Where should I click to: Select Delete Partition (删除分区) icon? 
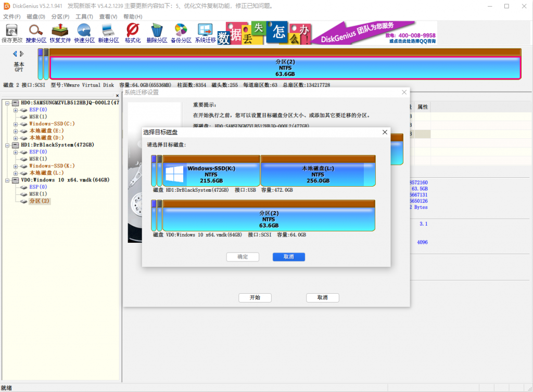[157, 33]
